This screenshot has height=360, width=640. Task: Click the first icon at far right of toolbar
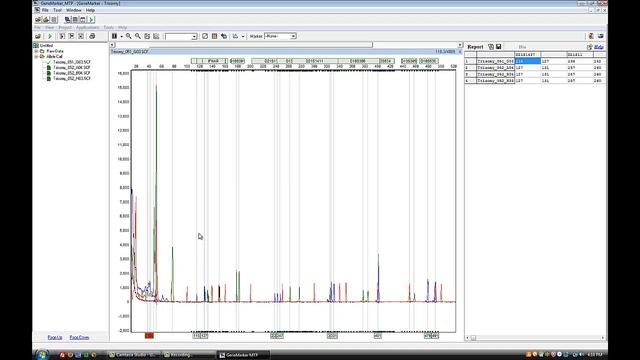tap(591, 36)
